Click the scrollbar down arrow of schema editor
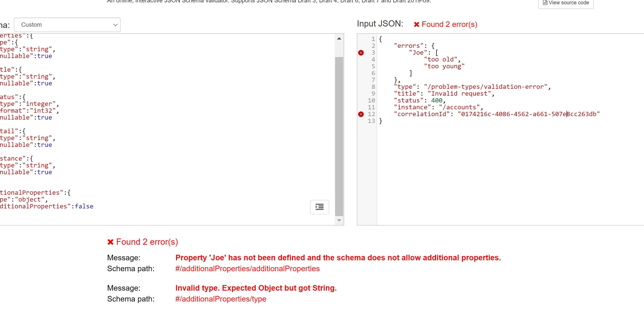644x325 pixels. 339,220
